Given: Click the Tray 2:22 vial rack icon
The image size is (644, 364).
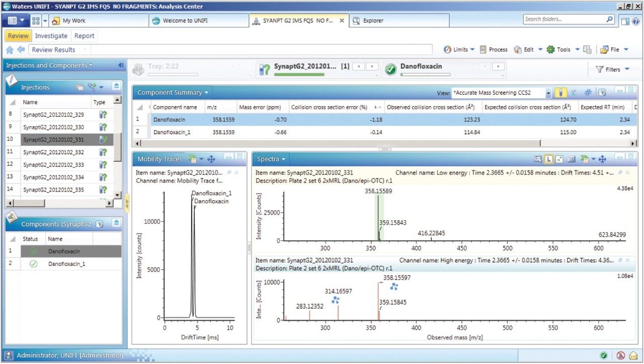Looking at the screenshot, I should coord(138,70).
